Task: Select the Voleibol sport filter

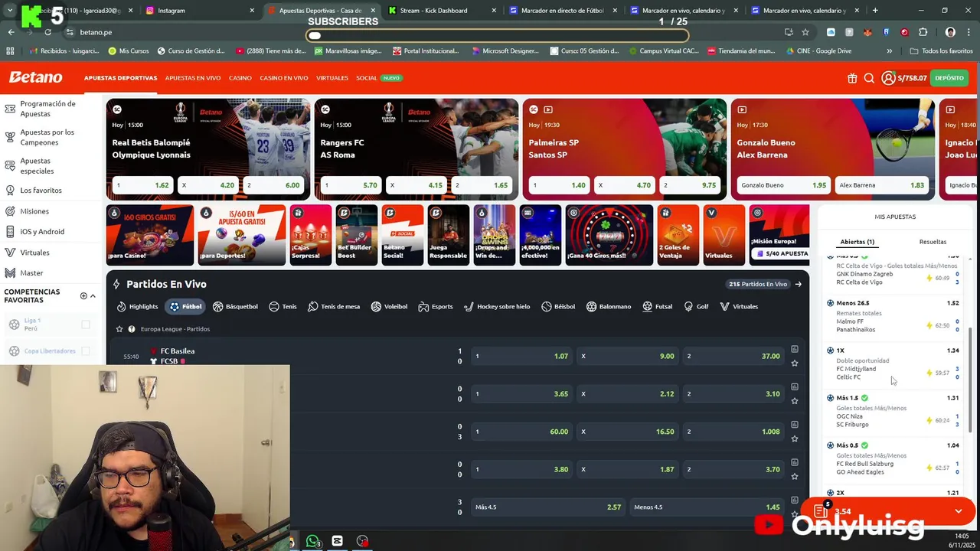Action: click(389, 306)
